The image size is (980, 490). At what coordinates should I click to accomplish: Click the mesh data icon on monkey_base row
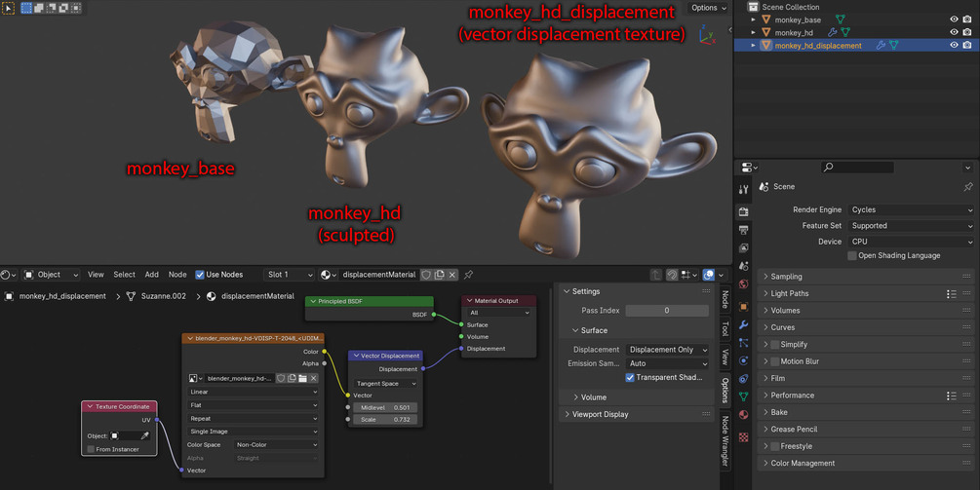[x=841, y=20]
